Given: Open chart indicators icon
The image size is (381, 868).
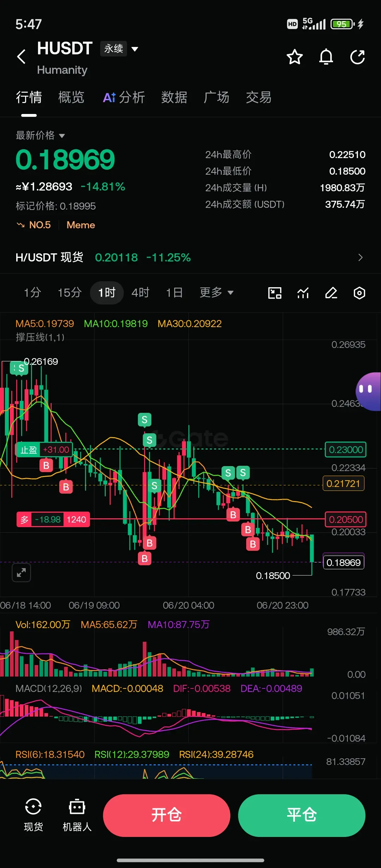Looking at the screenshot, I should (x=303, y=293).
